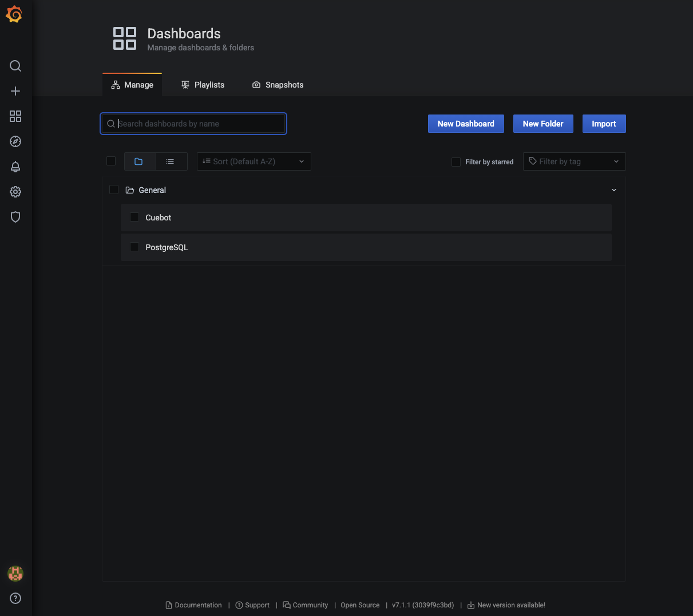This screenshot has width=693, height=616.
Task: Open the Create plus icon in sidebar
Action: 15,91
